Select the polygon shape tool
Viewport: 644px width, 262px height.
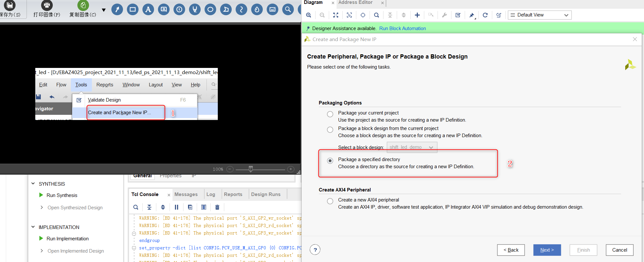(226, 9)
